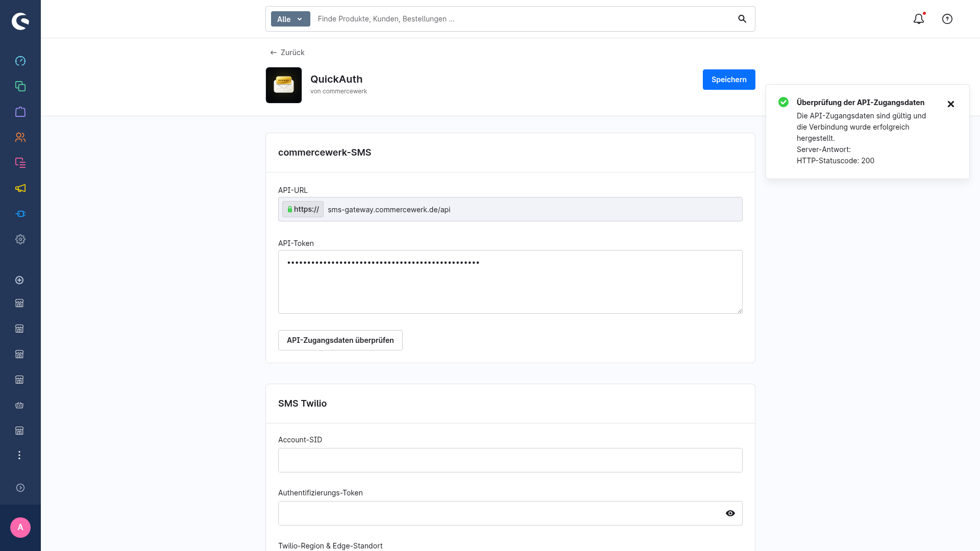Open the Settings gear icon
Image resolution: width=980 pixels, height=551 pixels.
pyautogui.click(x=20, y=239)
